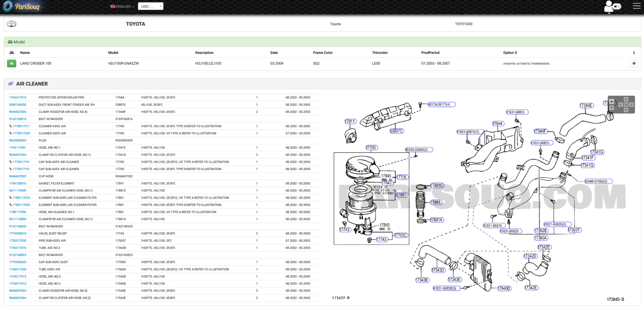Open part number 5380760050 link
644x315 pixels.
click(18, 105)
